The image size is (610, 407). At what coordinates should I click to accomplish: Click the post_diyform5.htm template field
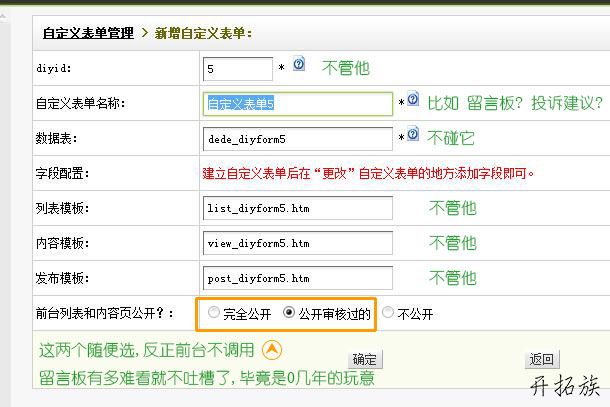click(x=298, y=278)
